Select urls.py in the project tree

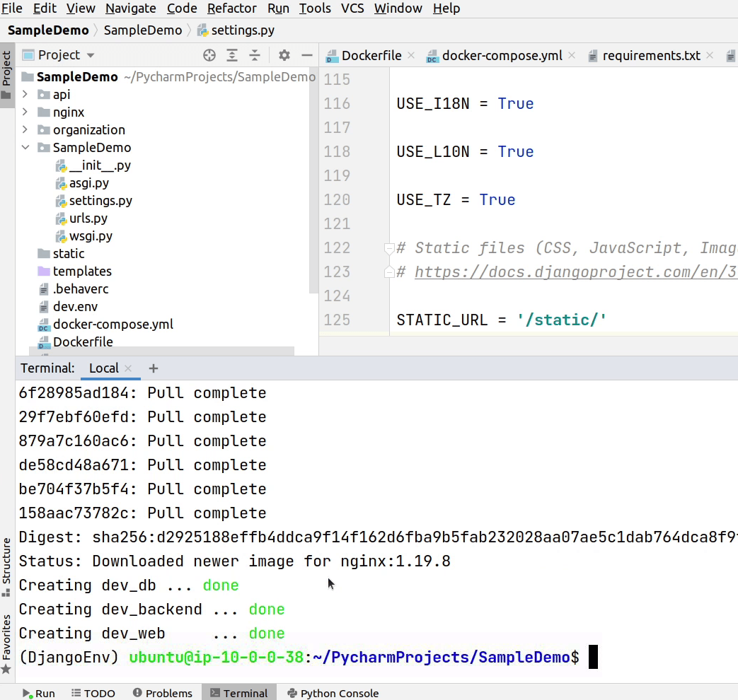[x=88, y=218]
